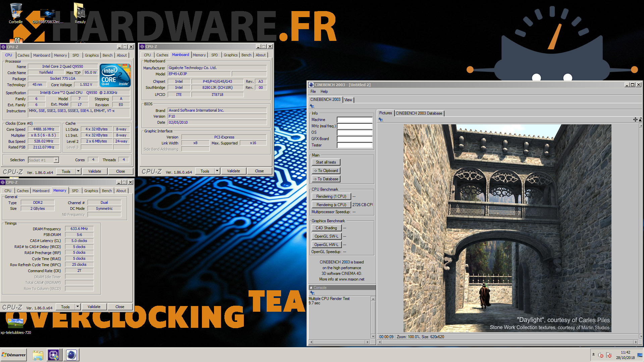This screenshot has height=362, width=644.
Task: Expand hidden tray icons with the chevron
Action: 593,355
